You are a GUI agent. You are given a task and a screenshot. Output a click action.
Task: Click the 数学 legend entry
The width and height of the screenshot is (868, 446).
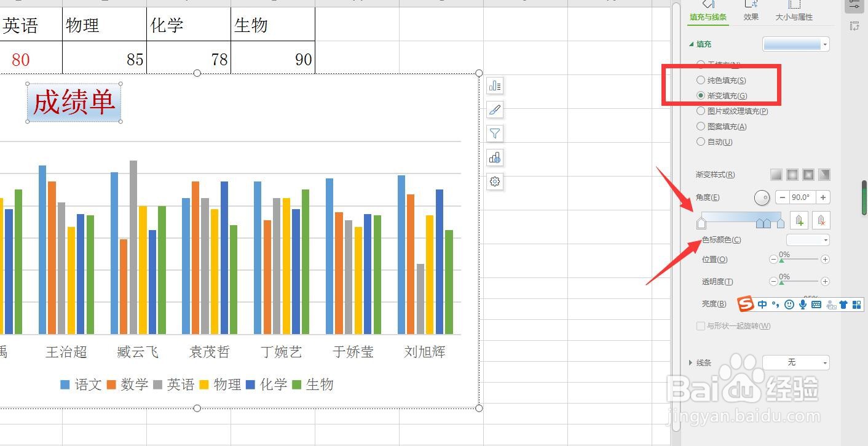(127, 384)
